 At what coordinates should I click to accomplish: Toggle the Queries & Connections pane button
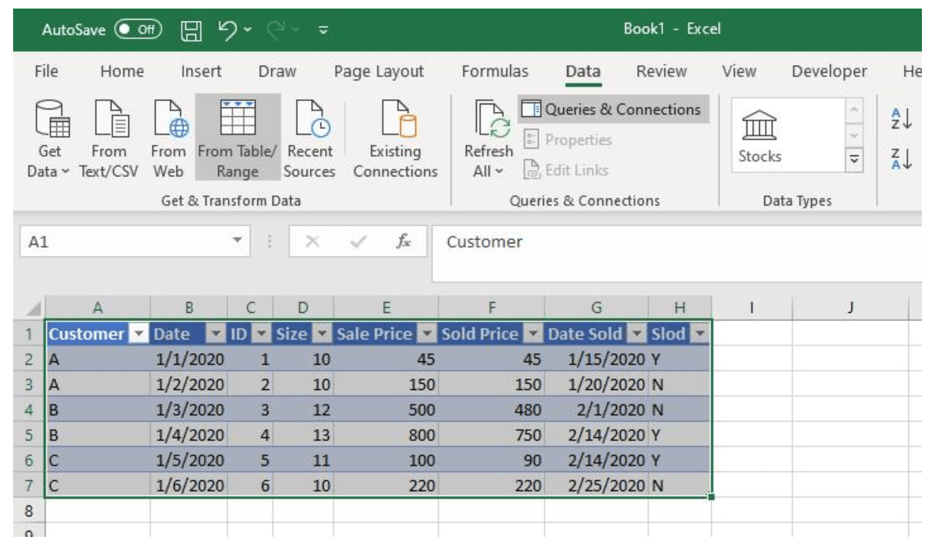(x=613, y=109)
